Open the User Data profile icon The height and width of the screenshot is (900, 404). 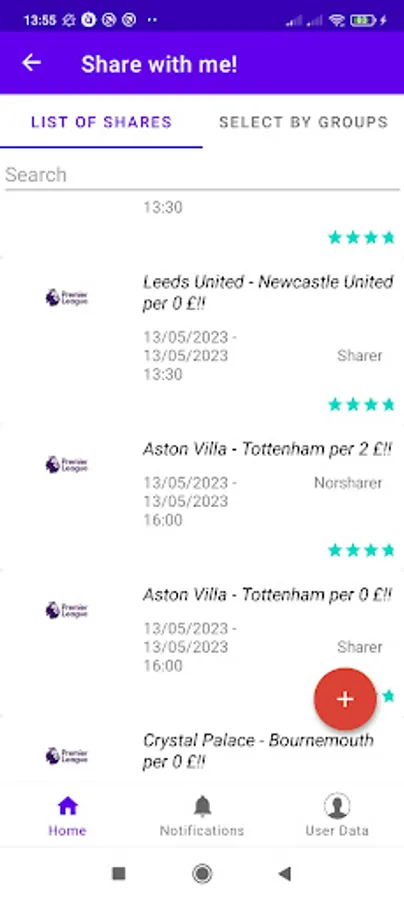pyautogui.click(x=337, y=806)
